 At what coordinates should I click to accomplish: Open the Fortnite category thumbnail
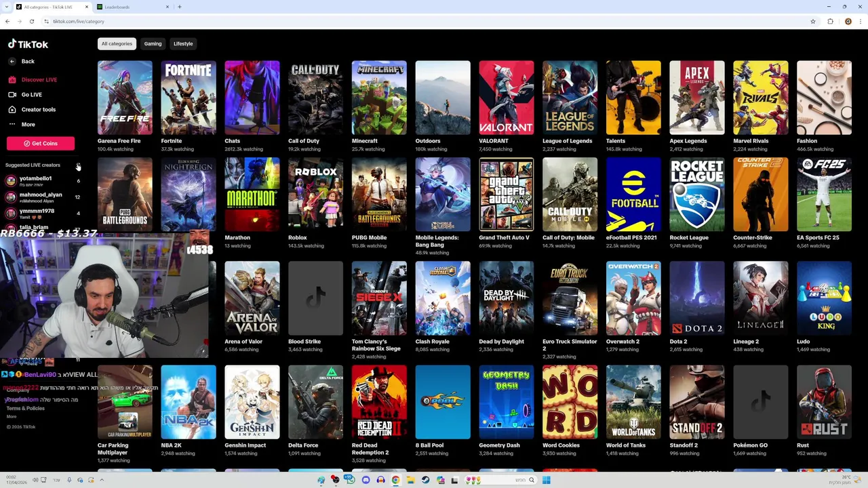[x=189, y=98]
